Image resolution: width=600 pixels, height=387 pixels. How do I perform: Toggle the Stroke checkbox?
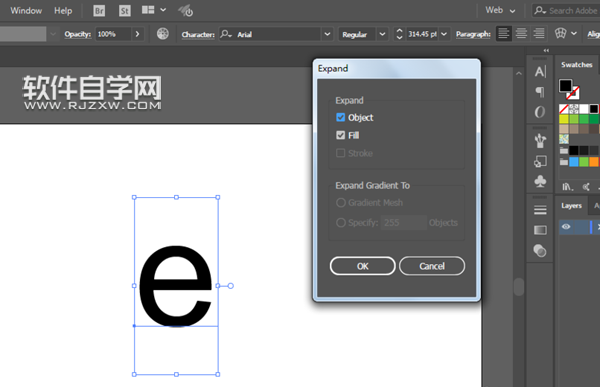[x=340, y=153]
